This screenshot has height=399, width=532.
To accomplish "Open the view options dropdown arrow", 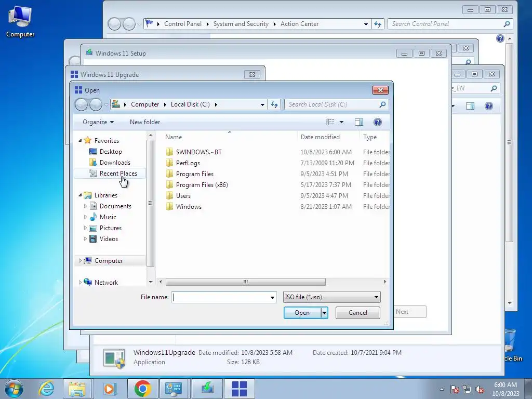I will point(341,122).
